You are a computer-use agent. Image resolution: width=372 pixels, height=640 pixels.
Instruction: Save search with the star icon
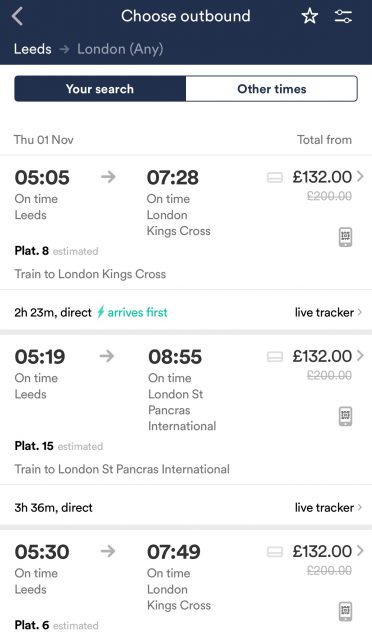[310, 16]
